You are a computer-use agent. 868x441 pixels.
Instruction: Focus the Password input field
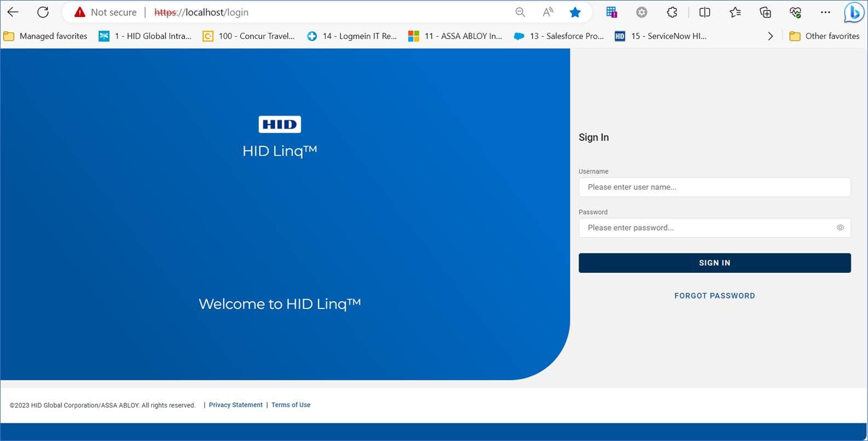(x=715, y=228)
